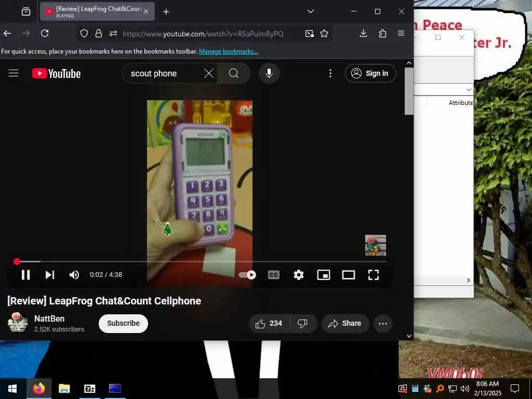The height and width of the screenshot is (399, 532).
Task: Open 7-Zip taskbar button
Action: [89, 389]
